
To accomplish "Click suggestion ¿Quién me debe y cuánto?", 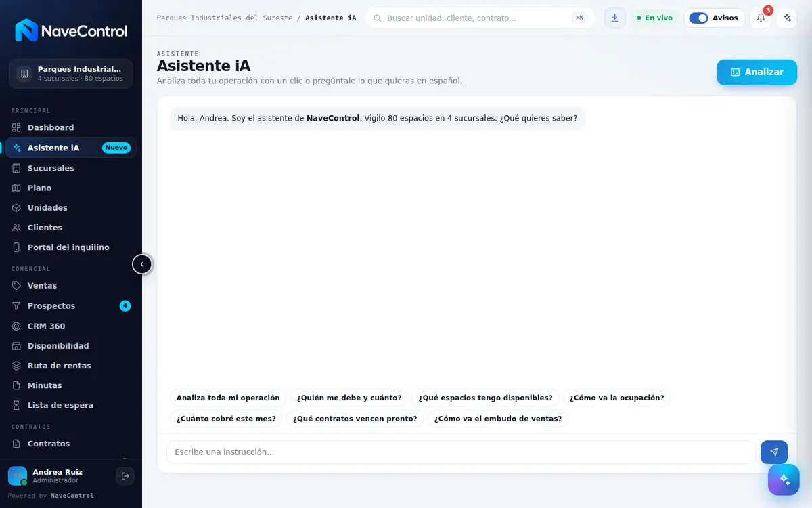I will click(x=349, y=398).
